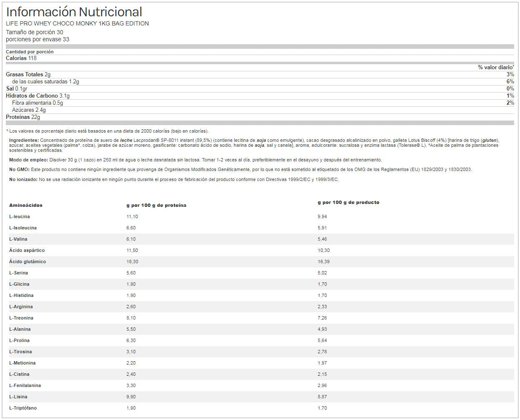Click the 8,10 value for L-Treonina
Image resolution: width=520 pixels, height=420 pixels.
click(x=131, y=318)
